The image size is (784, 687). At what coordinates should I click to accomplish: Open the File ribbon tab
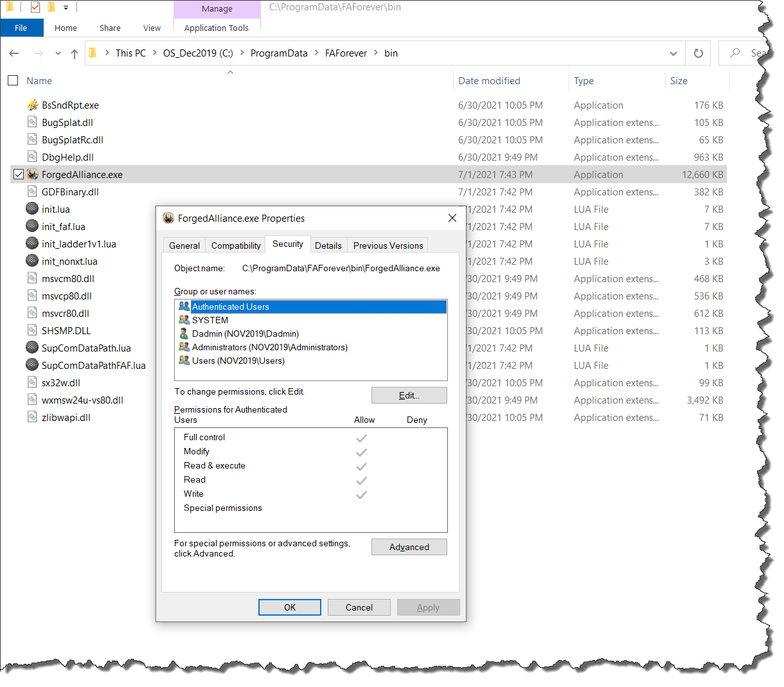pos(21,28)
